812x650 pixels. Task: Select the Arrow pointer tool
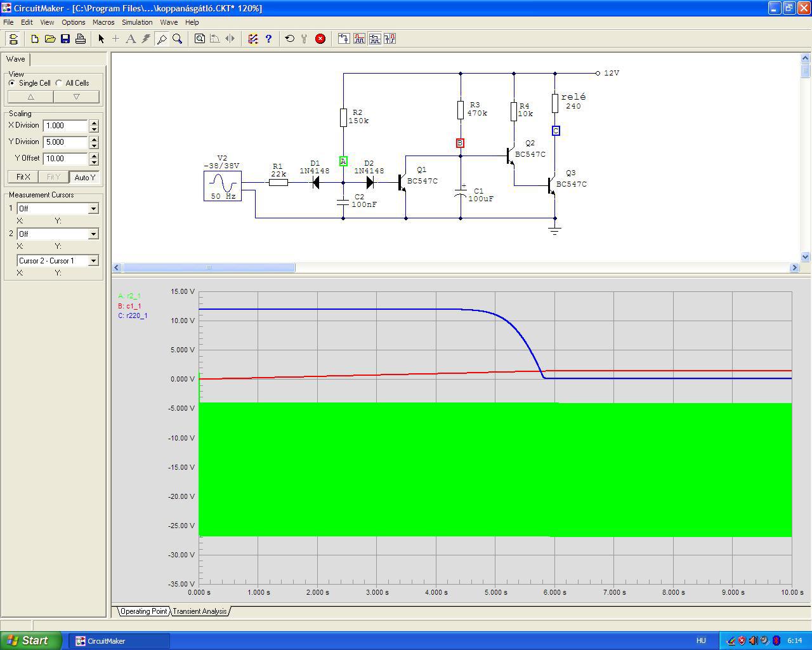point(101,39)
